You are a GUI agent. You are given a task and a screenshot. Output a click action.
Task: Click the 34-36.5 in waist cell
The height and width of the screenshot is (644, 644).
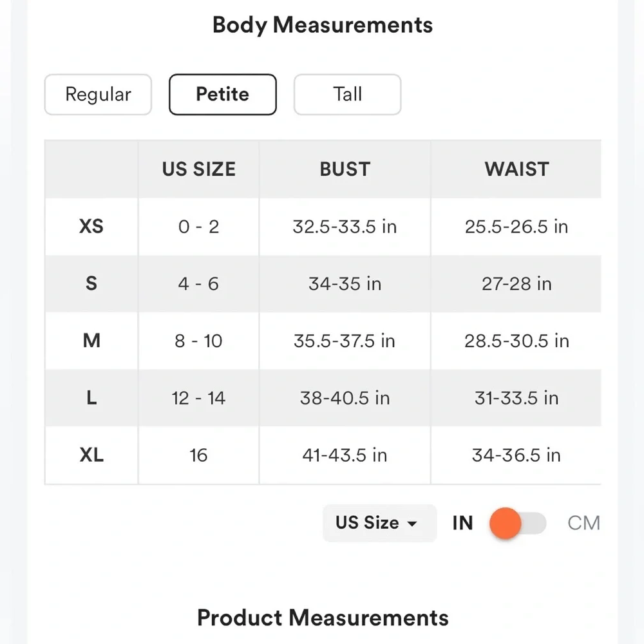point(516,455)
